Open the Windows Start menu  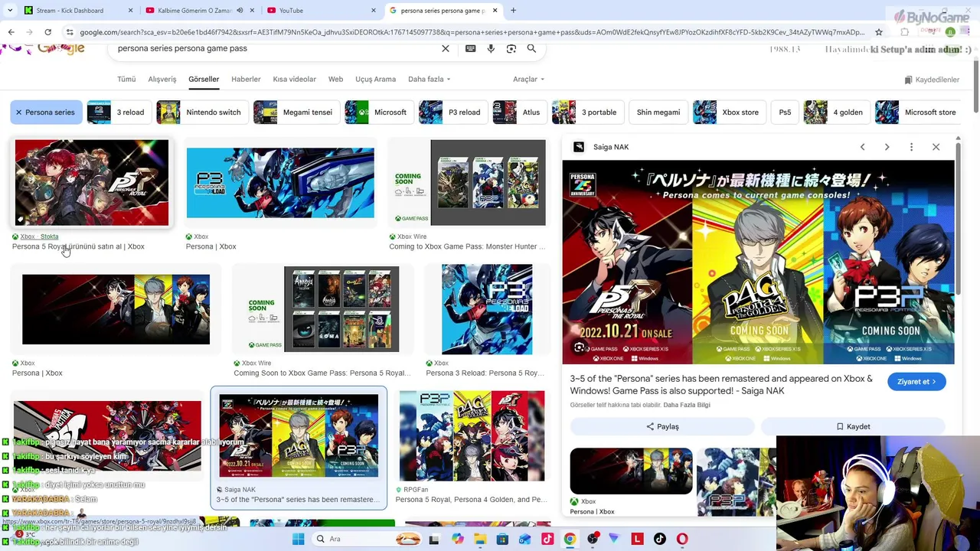click(x=299, y=539)
